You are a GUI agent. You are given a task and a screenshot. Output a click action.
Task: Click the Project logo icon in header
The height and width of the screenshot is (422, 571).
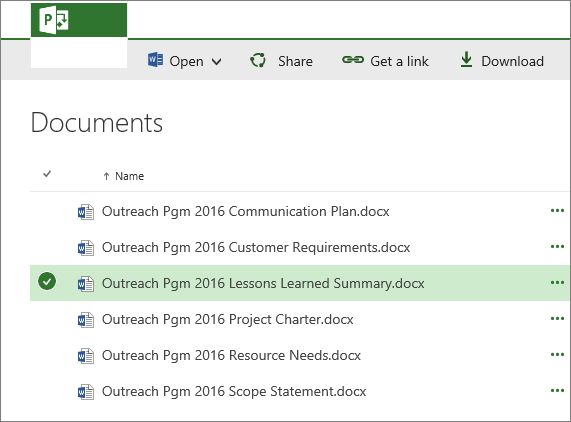tap(54, 20)
